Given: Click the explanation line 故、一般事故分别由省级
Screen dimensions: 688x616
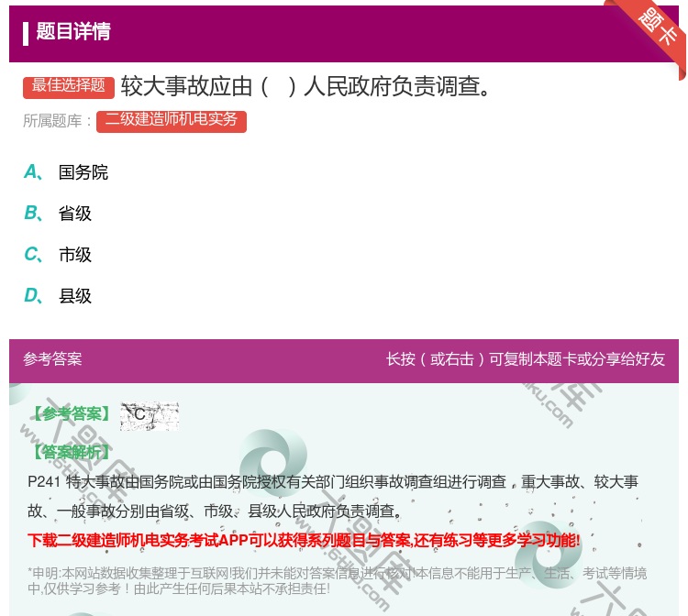Looking at the screenshot, I should tap(214, 511).
